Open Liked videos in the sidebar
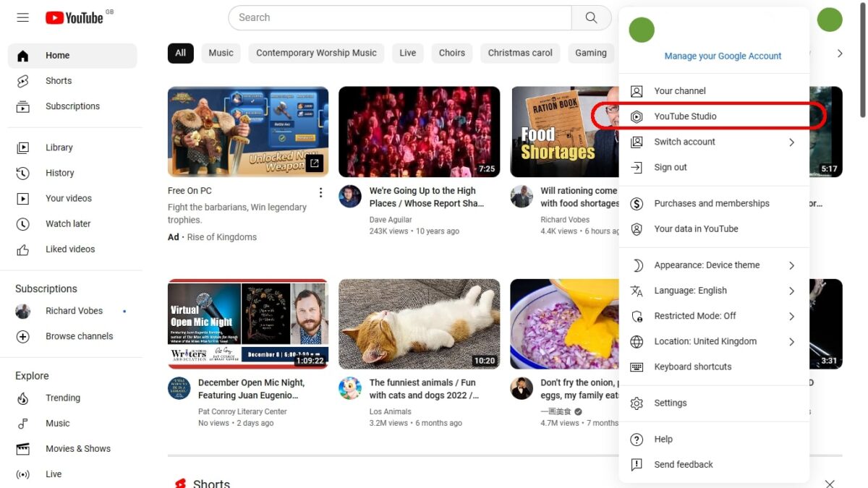868x488 pixels. click(72, 249)
